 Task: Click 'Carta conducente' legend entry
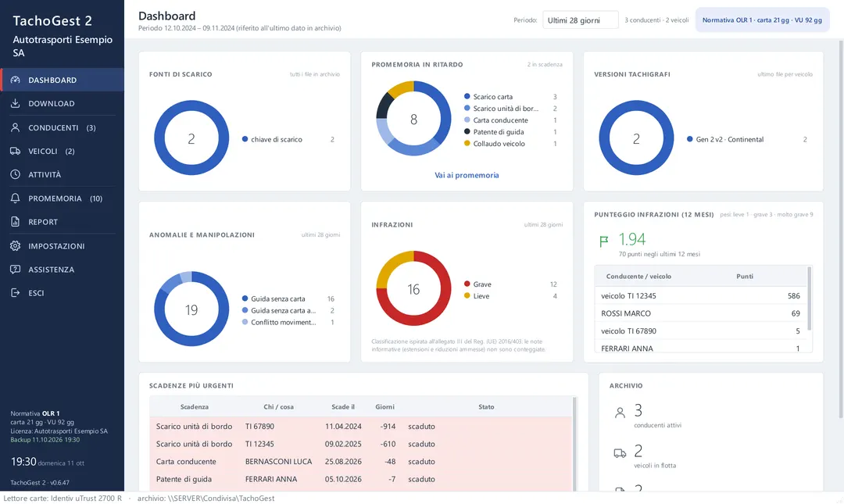(x=510, y=120)
